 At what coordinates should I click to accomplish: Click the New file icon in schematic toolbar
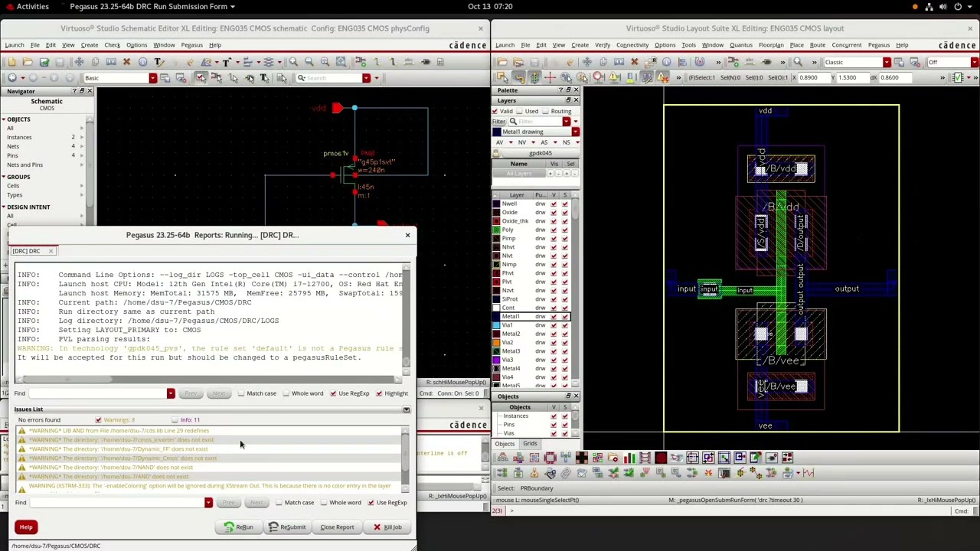[x=11, y=61]
